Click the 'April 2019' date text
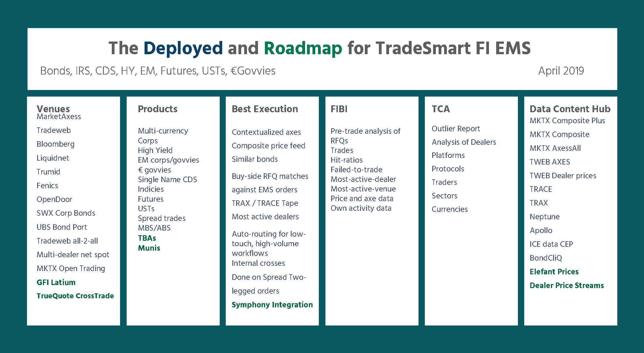This screenshot has width=644, height=353. coord(561,71)
